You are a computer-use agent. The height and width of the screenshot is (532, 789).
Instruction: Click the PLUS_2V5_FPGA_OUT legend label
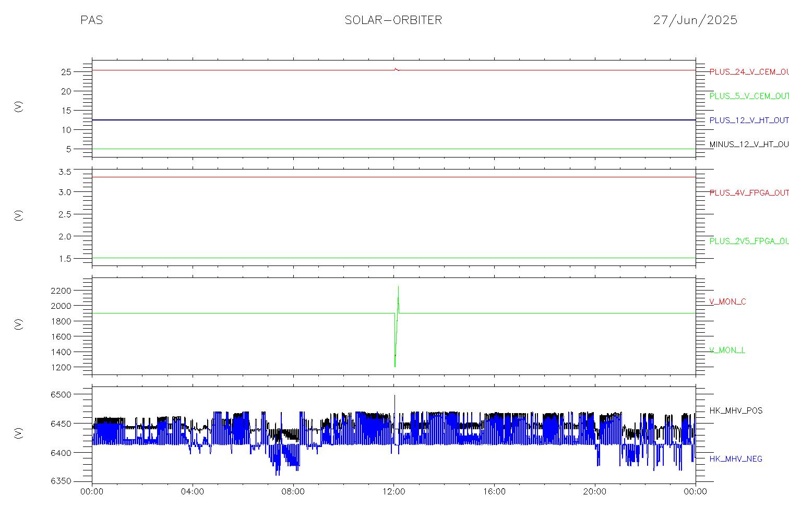[749, 241]
